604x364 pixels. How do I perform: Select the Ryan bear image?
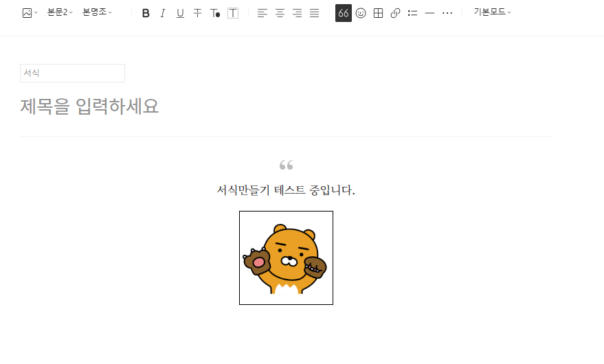tap(287, 258)
